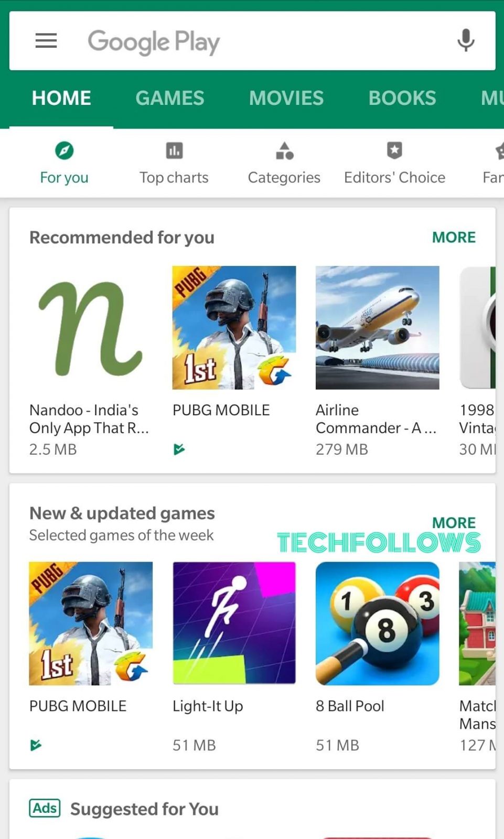The height and width of the screenshot is (839, 504).
Task: Open Editors' Choice badge icon
Action: pyautogui.click(x=394, y=151)
